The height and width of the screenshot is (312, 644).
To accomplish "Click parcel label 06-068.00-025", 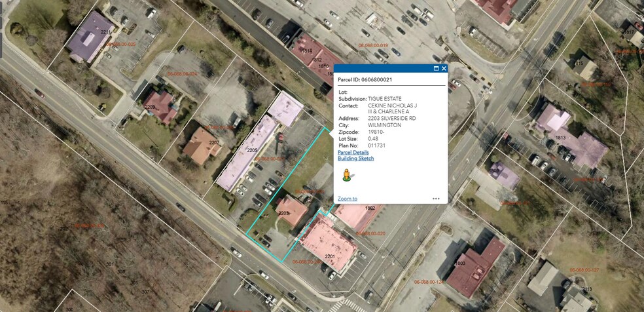I will tap(120, 43).
